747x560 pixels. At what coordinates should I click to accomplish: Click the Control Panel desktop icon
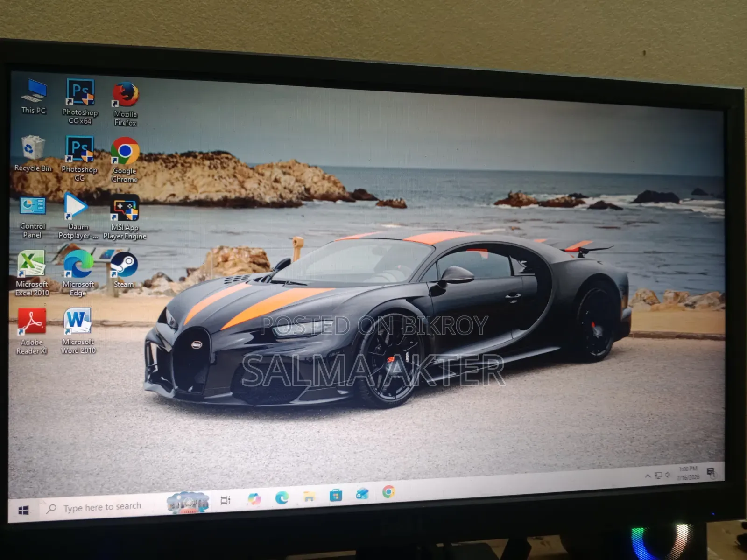pyautogui.click(x=33, y=217)
